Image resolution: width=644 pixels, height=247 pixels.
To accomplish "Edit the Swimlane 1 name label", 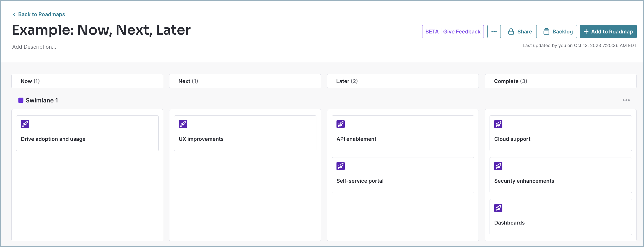I will (42, 100).
